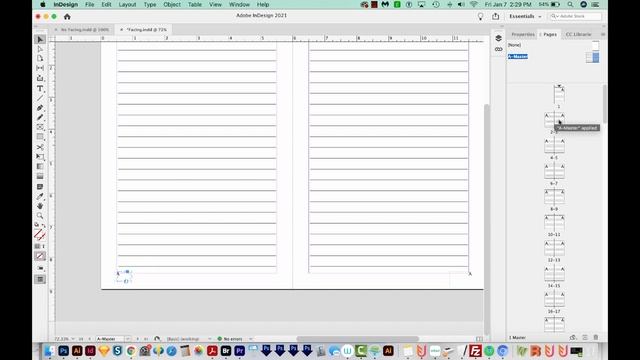Select the Hand tool

coord(40,206)
